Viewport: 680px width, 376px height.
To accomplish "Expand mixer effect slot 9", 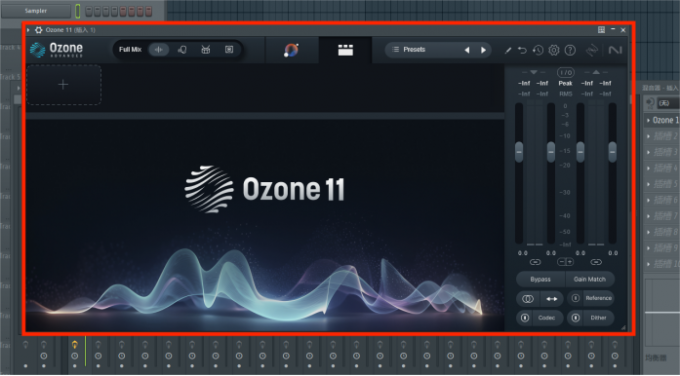I will point(648,248).
